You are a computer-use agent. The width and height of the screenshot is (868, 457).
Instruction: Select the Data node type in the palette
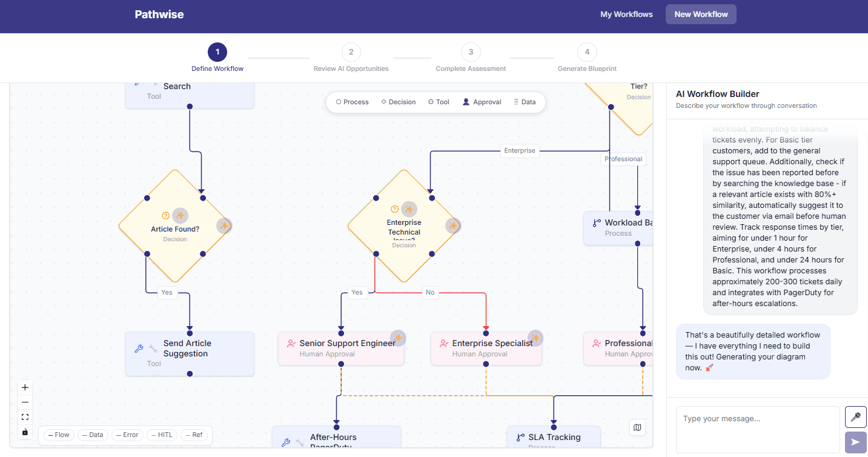click(525, 102)
